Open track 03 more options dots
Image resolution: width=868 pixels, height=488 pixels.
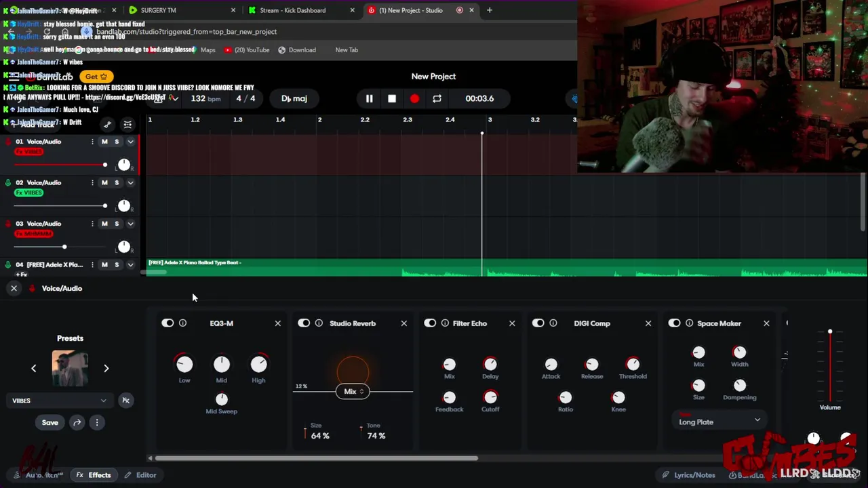(92, 224)
